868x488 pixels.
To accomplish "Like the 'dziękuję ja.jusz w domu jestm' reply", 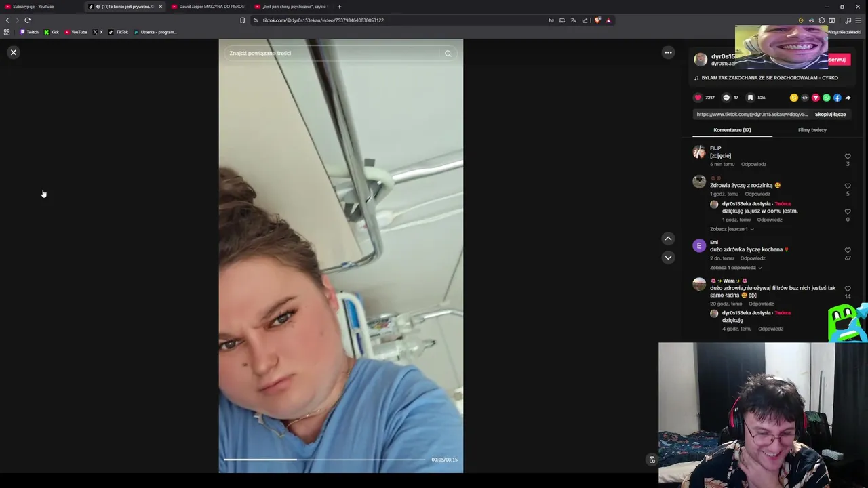I will click(x=848, y=212).
